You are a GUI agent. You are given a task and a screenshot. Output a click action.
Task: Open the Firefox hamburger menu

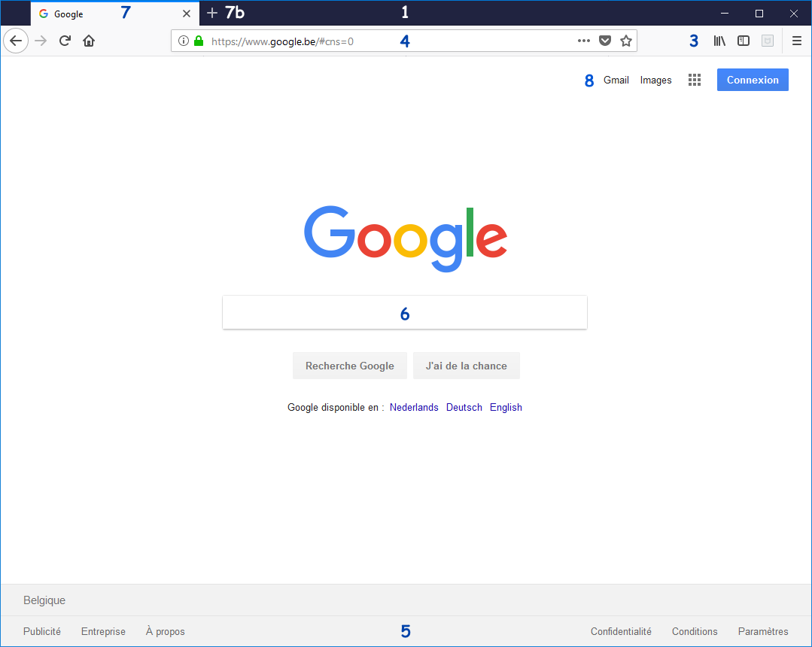797,41
